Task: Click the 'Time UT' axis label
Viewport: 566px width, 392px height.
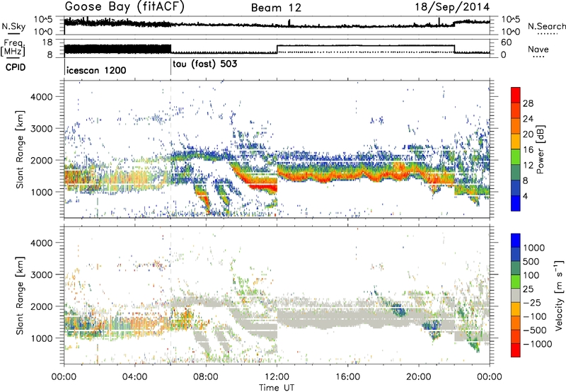Action: tap(277, 388)
